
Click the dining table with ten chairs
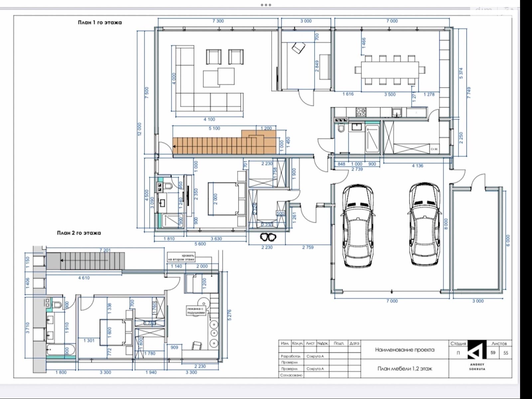pos(389,70)
